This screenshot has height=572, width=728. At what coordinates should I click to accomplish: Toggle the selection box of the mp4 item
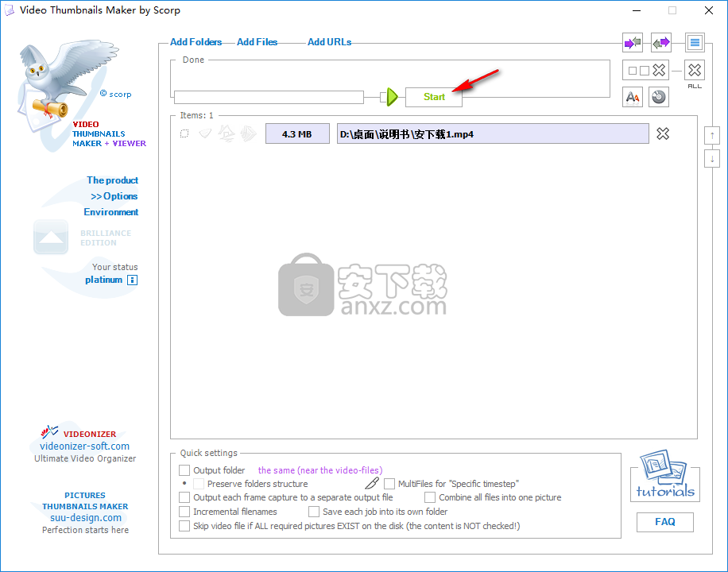[x=184, y=133]
